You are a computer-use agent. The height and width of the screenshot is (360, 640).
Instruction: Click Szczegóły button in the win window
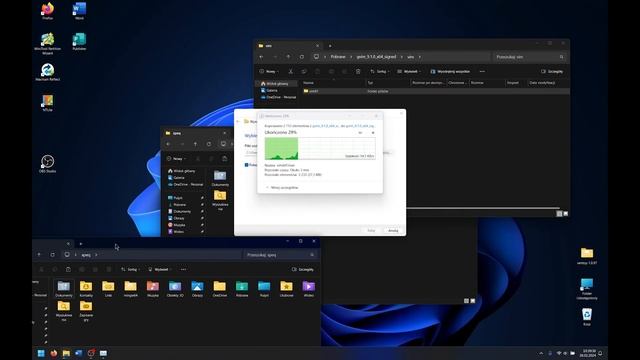coord(552,71)
